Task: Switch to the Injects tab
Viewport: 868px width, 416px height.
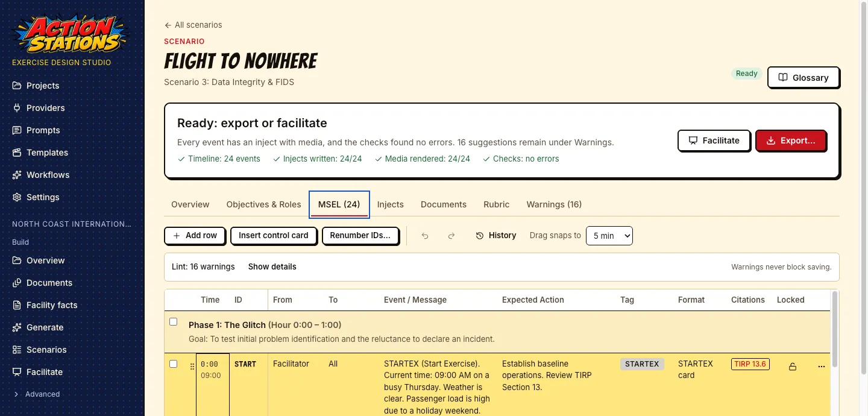Action: click(391, 204)
